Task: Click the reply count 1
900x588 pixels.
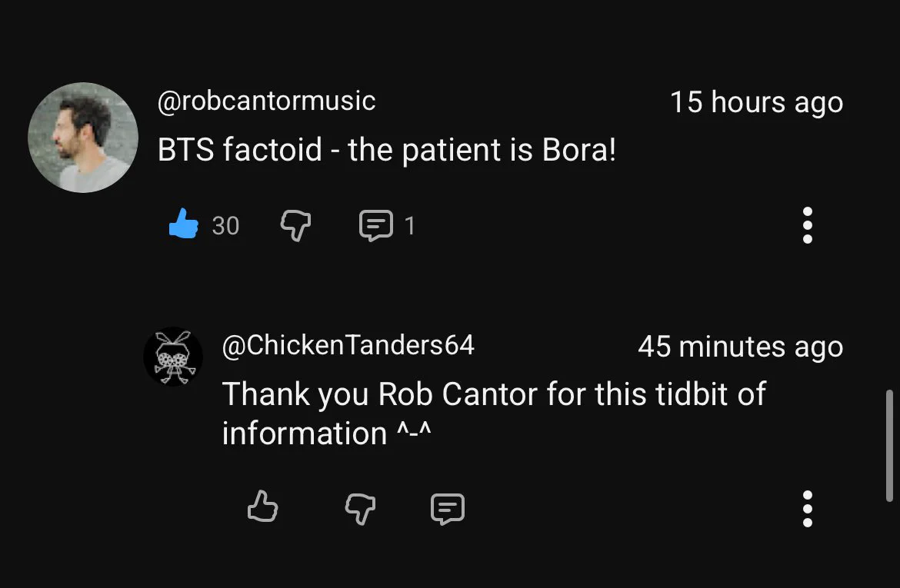Action: [409, 225]
